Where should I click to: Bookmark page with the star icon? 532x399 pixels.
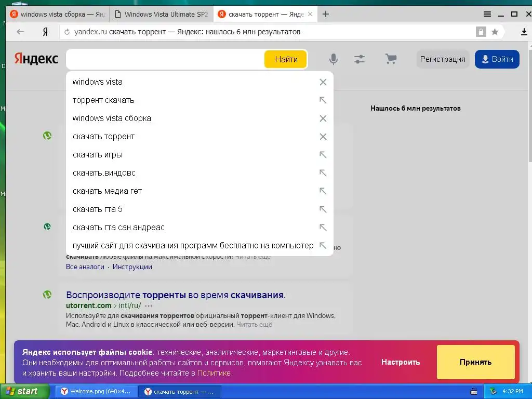tap(495, 32)
